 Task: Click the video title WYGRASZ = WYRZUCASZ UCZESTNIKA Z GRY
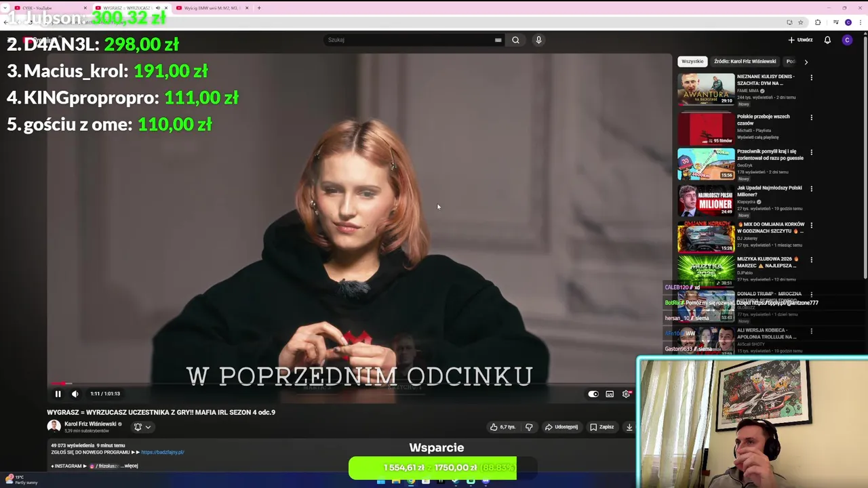click(161, 412)
